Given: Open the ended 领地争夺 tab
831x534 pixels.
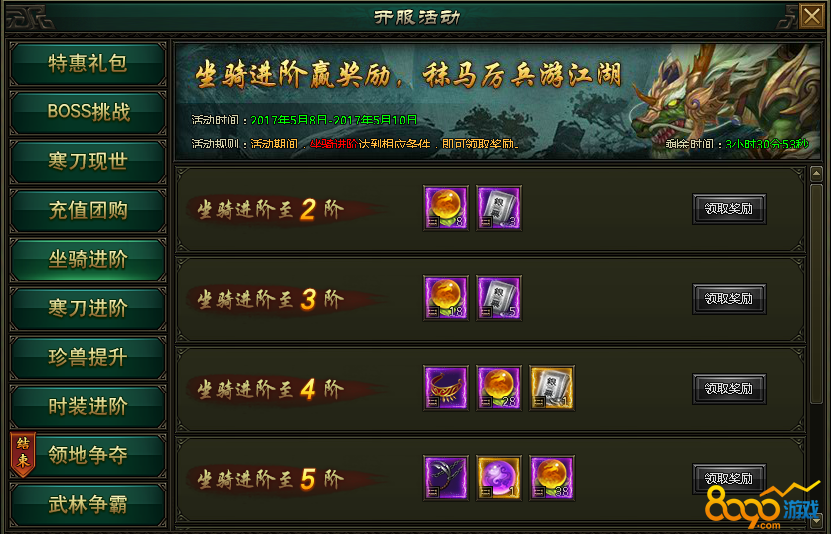Looking at the screenshot, I should click(88, 456).
